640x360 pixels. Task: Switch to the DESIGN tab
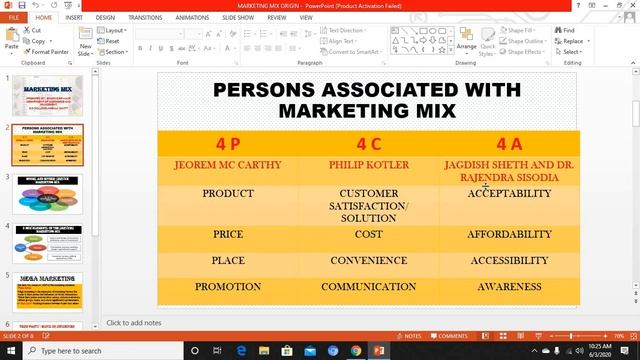[x=105, y=18]
